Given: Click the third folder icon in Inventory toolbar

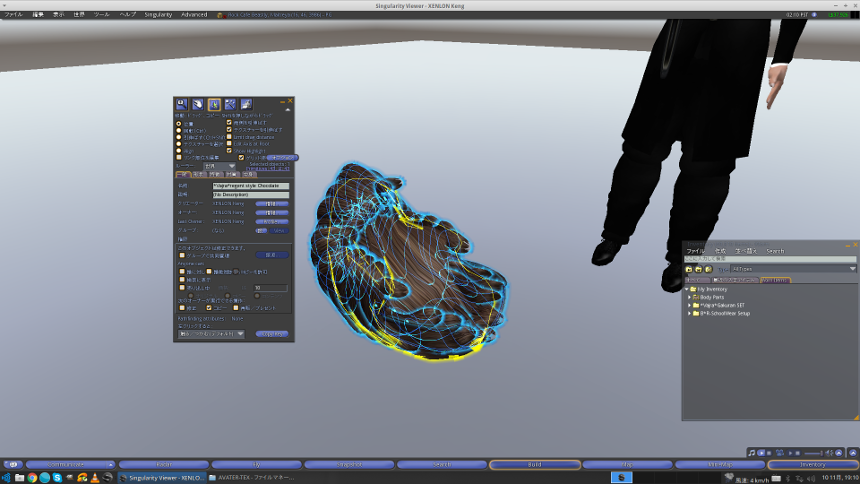Looking at the screenshot, I should [x=708, y=269].
